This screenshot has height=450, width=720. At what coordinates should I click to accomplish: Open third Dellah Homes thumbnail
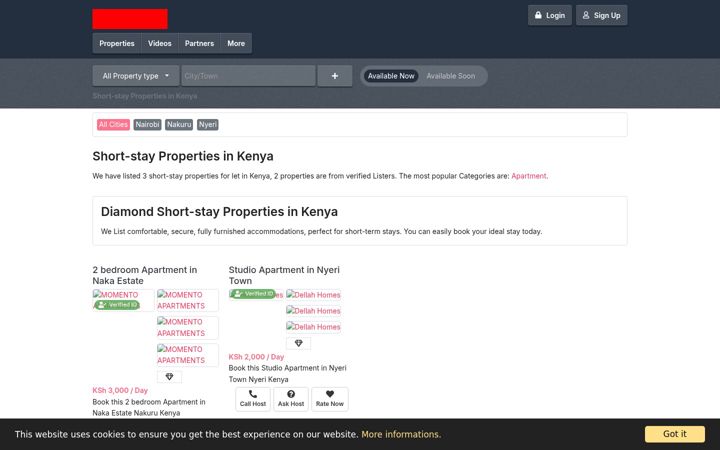click(x=314, y=327)
